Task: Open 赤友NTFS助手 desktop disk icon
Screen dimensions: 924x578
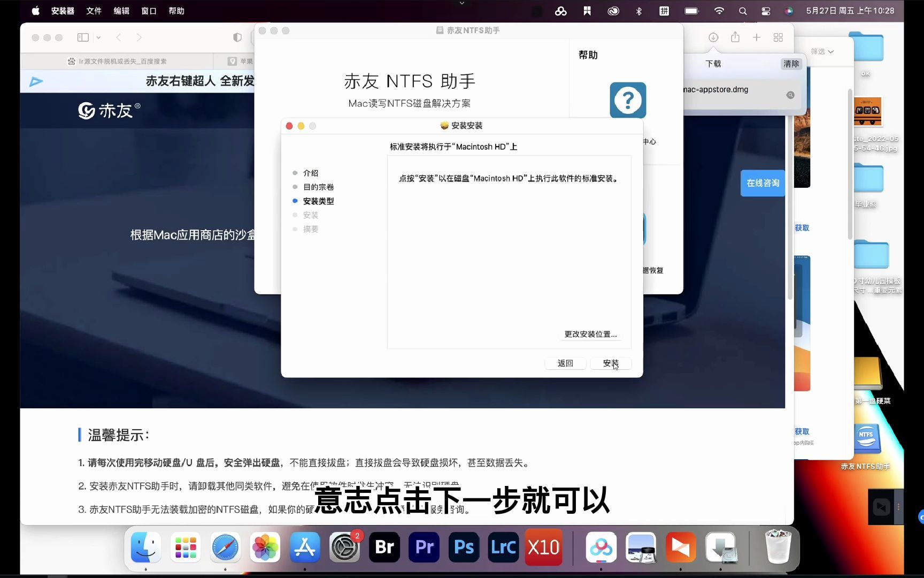Action: pyautogui.click(x=866, y=440)
